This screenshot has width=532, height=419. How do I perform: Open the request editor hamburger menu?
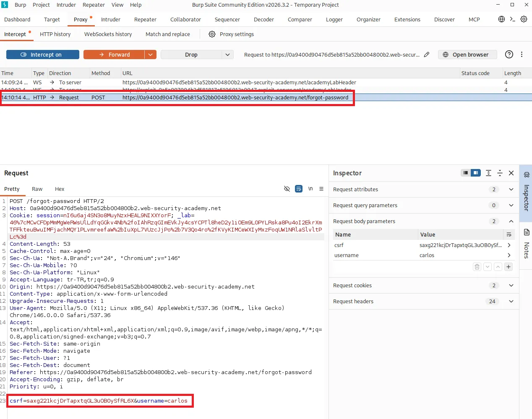click(x=321, y=189)
